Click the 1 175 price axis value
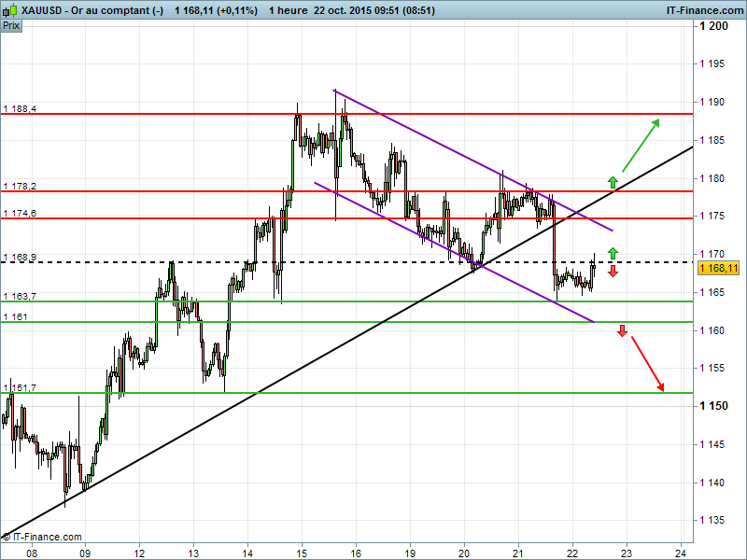 pyautogui.click(x=712, y=216)
